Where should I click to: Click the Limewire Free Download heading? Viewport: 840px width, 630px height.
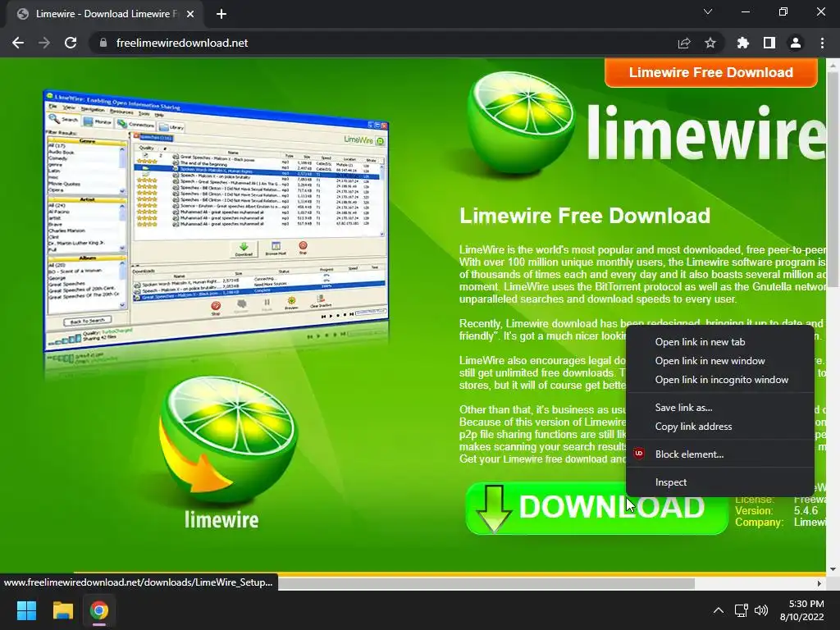pos(585,216)
